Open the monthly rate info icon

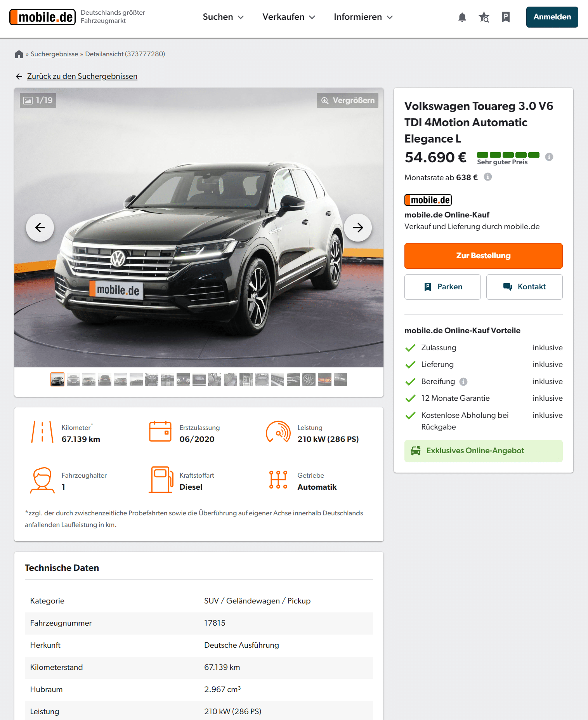click(x=488, y=177)
